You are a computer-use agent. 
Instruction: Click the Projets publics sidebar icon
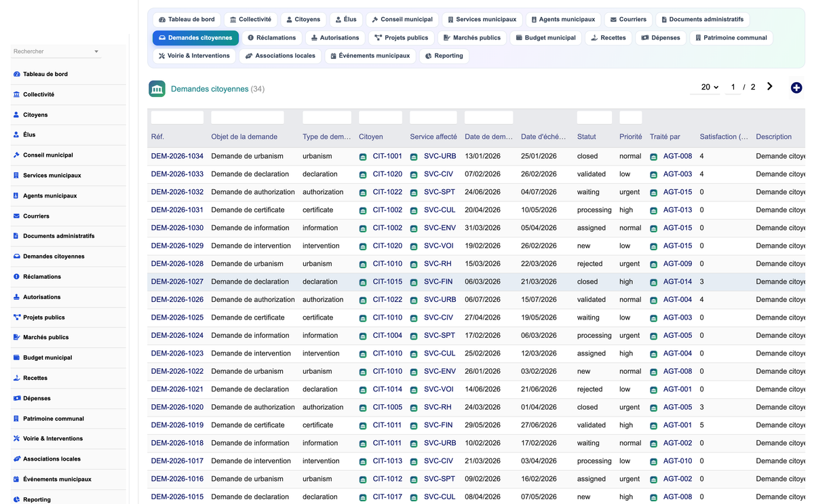pos(16,317)
